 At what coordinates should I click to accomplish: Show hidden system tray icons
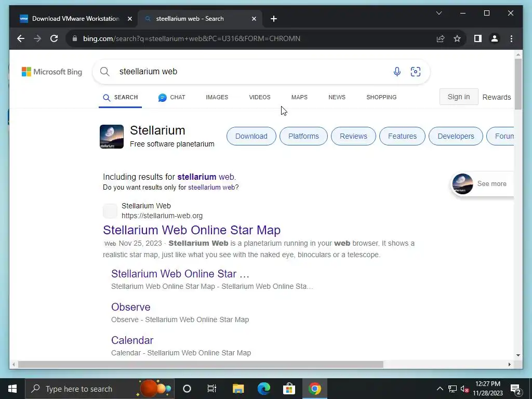(440, 389)
